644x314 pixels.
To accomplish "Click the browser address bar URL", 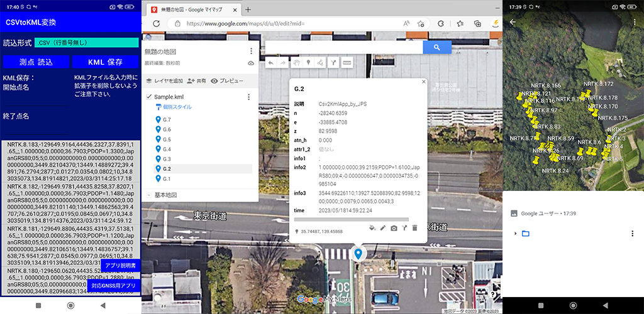I will coord(246,24).
